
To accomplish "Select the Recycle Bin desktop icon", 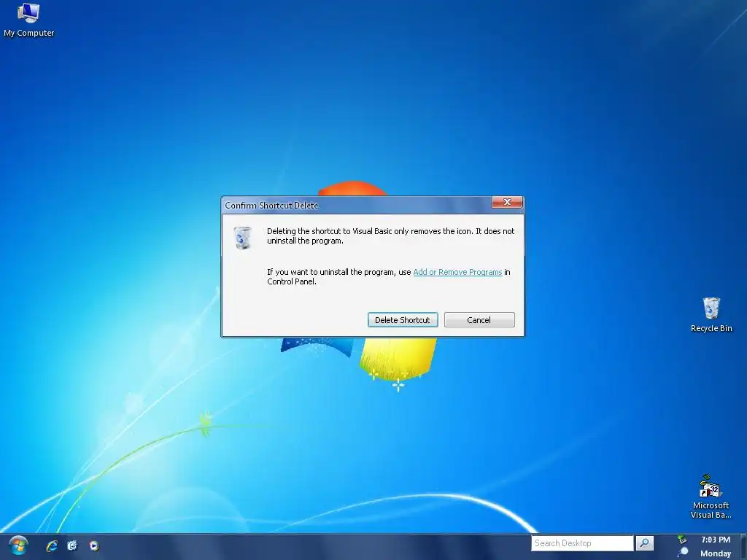I will pos(711,315).
